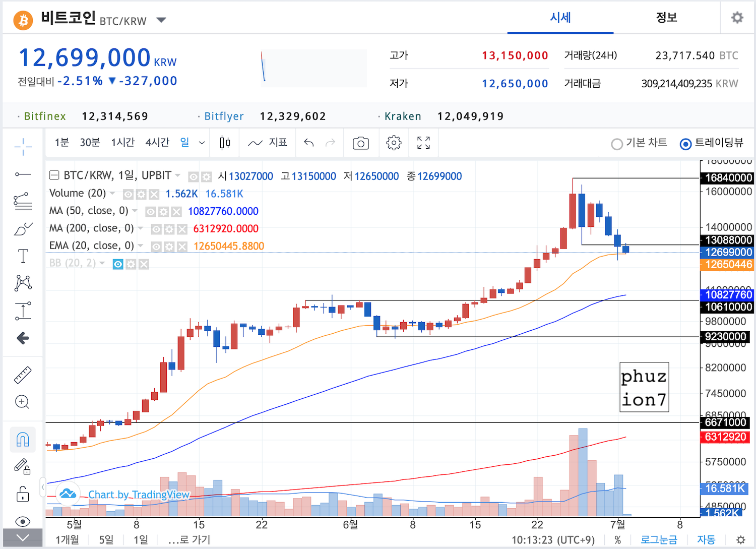Select the XABCD pattern tool
This screenshot has height=549, width=756.
23,283
